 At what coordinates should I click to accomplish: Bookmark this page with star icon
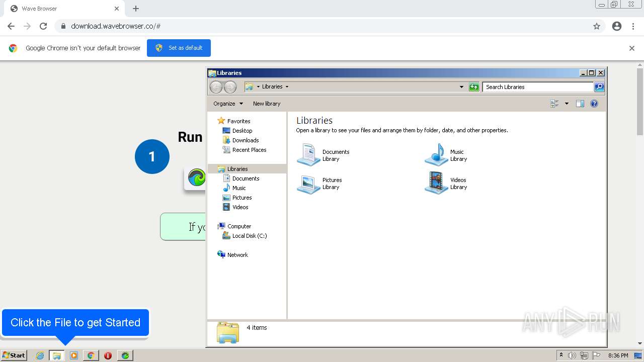pyautogui.click(x=597, y=26)
